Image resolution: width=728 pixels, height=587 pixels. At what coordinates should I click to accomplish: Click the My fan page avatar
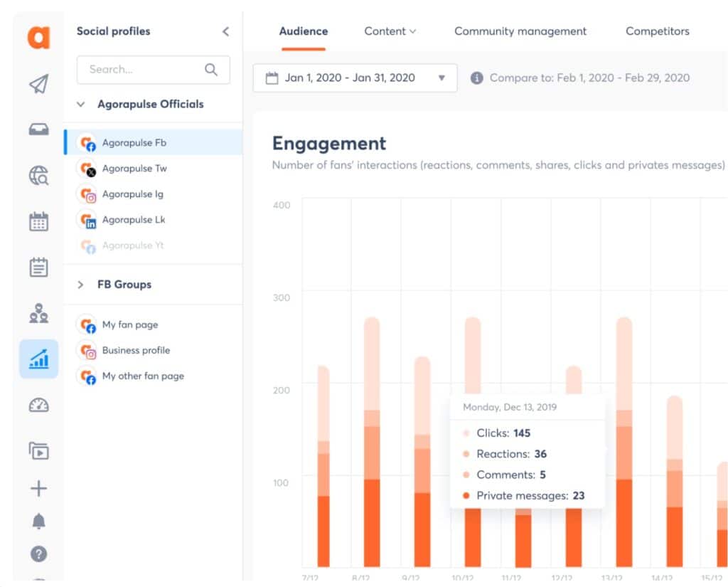tap(86, 324)
